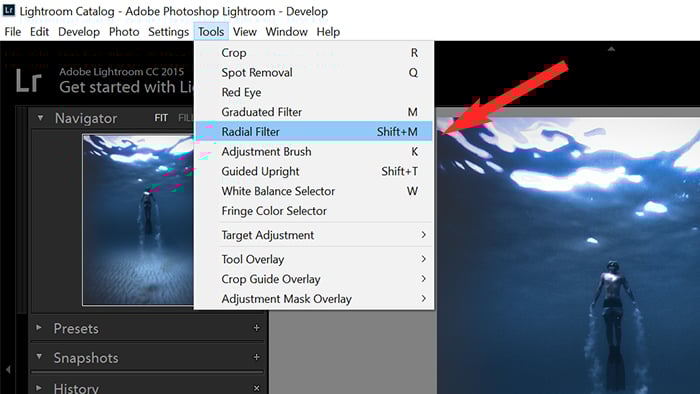Collapse the Navigator panel triangle
This screenshot has width=700, height=394.
(41, 118)
